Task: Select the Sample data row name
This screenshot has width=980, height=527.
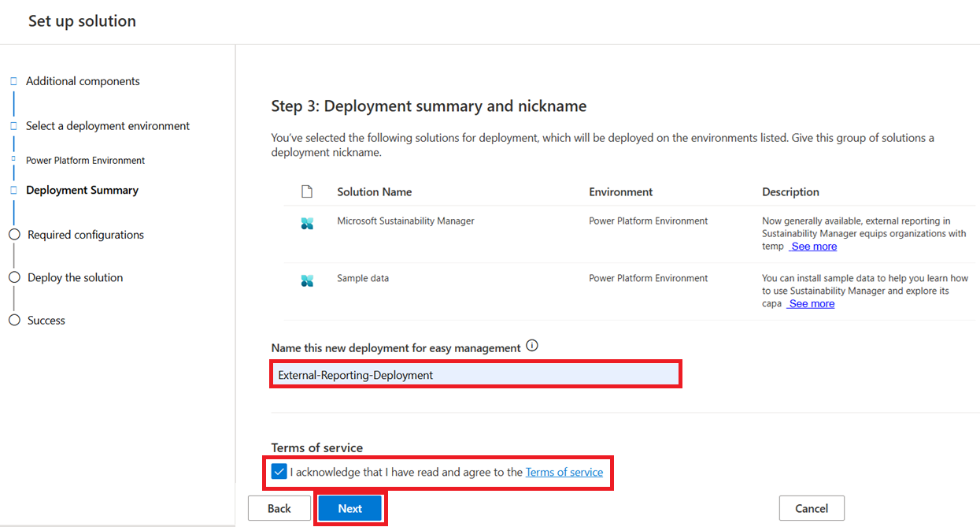Action: point(363,278)
